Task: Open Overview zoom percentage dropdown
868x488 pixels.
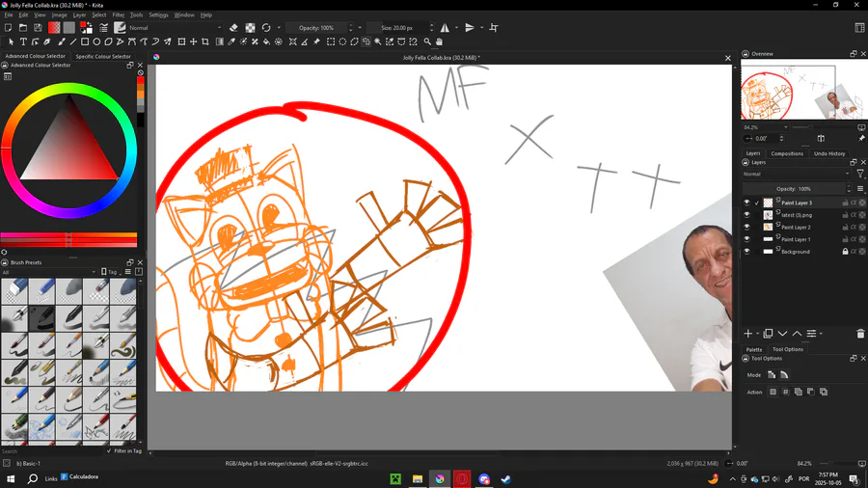Action: [766, 127]
